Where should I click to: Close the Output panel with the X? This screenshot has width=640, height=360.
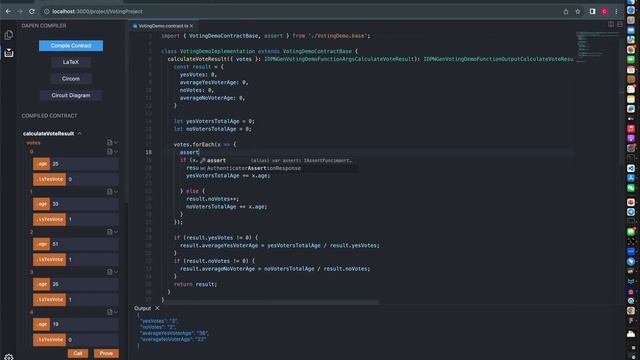coord(157,308)
